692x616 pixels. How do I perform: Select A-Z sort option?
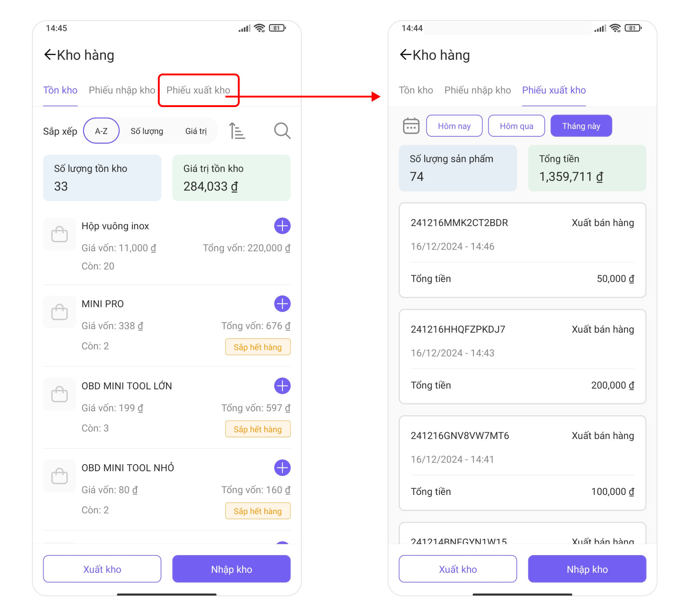pyautogui.click(x=101, y=131)
